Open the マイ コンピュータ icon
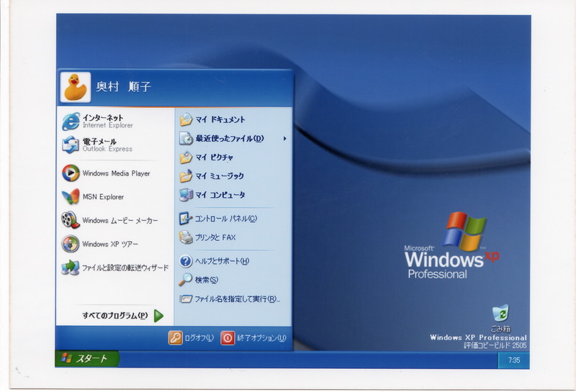 186,195
